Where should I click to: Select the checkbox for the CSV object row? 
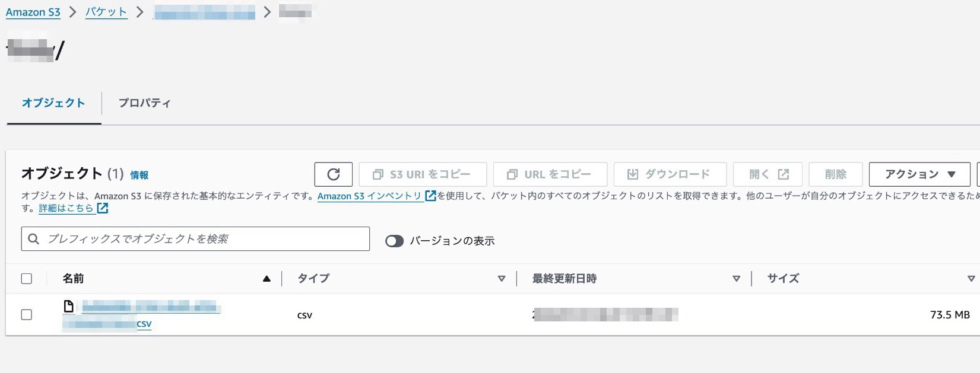pos(27,315)
